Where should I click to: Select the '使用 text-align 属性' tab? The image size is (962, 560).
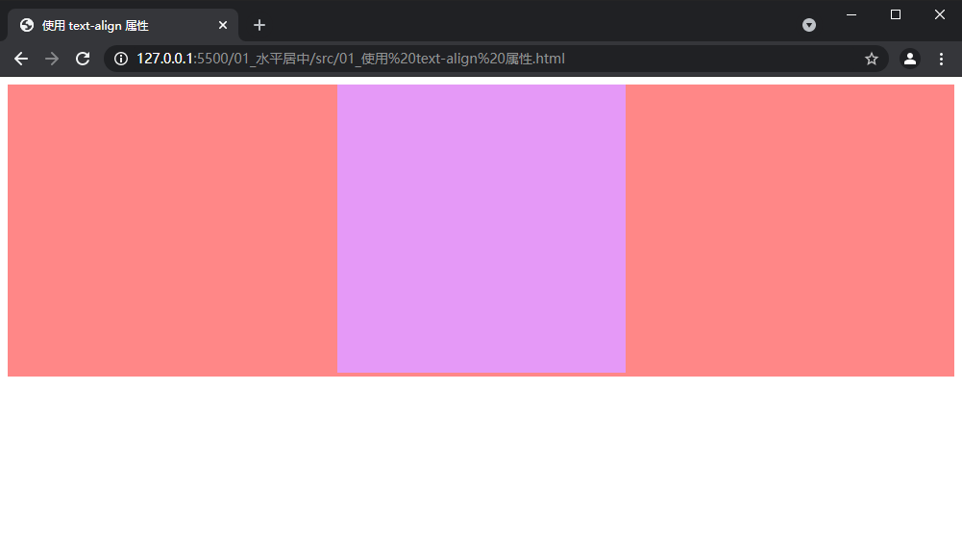pyautogui.click(x=115, y=25)
